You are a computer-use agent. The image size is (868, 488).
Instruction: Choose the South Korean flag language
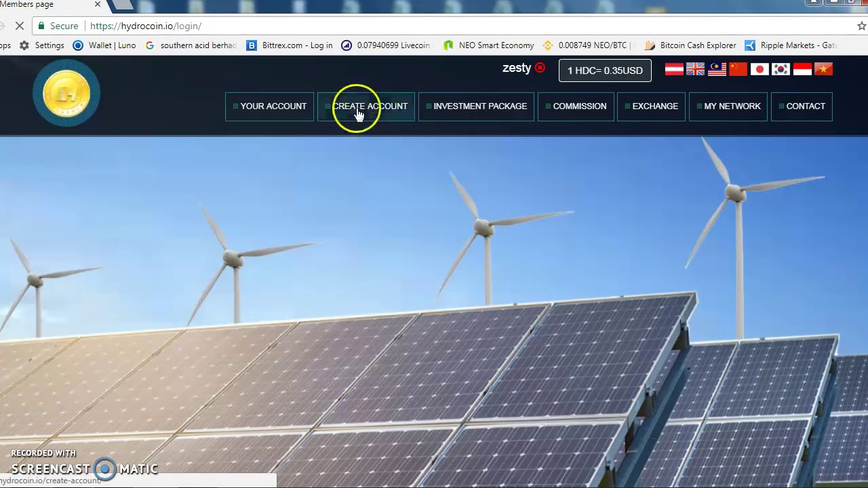[x=781, y=69]
